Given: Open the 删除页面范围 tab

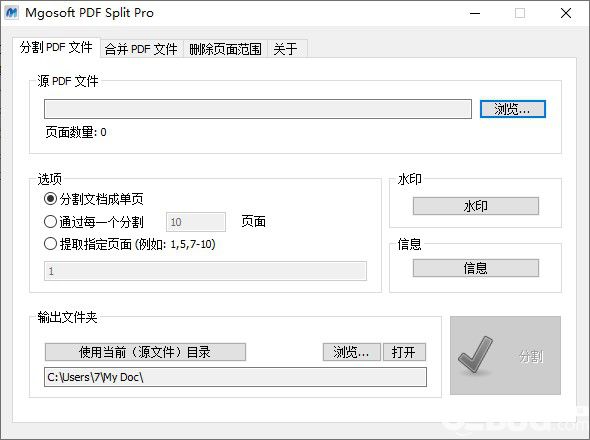Looking at the screenshot, I should 225,49.
